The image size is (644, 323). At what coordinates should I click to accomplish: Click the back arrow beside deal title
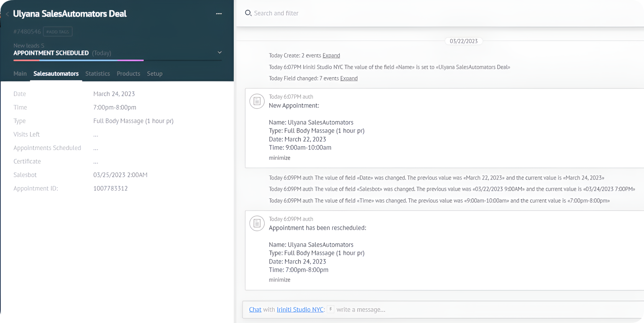pos(7,14)
